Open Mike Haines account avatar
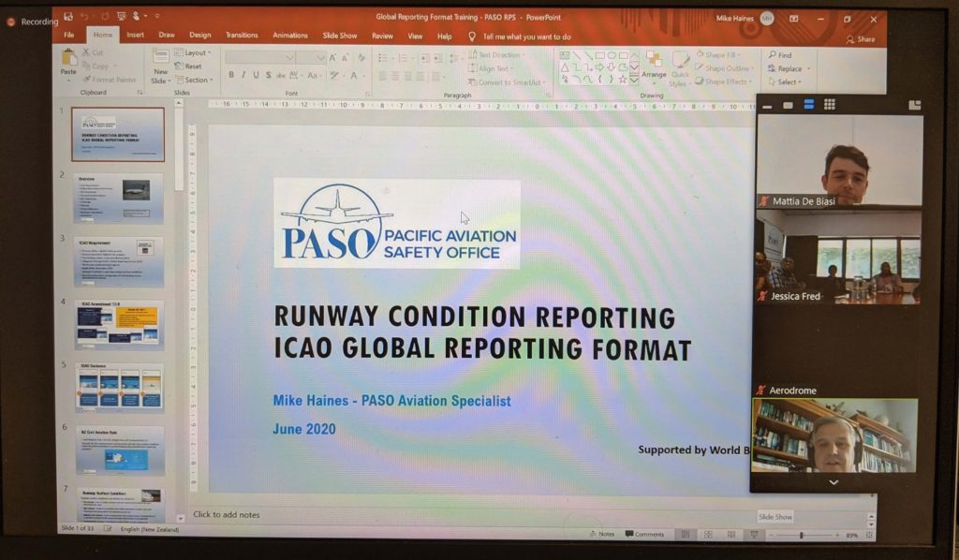 click(x=767, y=19)
